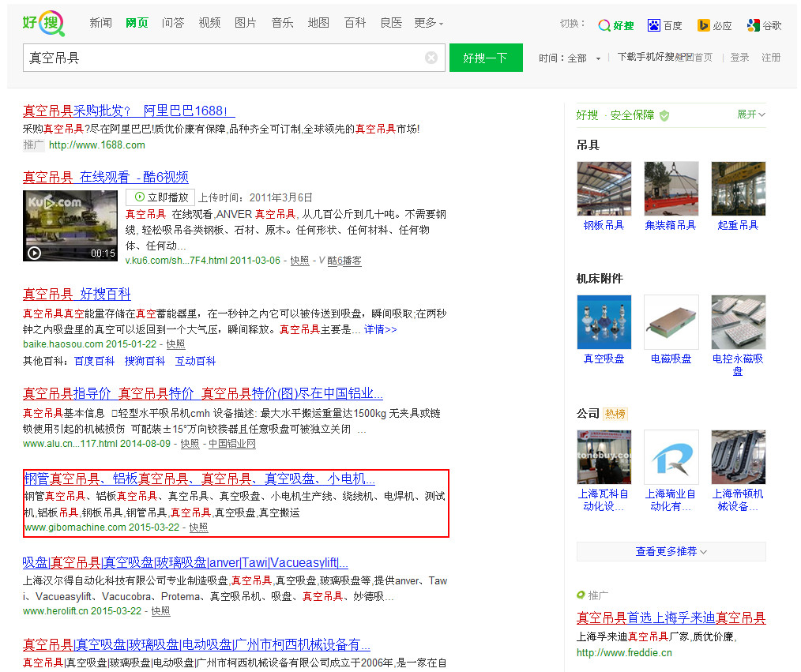The image size is (801, 672).
Task: Switch to the Baidu paw icon
Action: 653,25
